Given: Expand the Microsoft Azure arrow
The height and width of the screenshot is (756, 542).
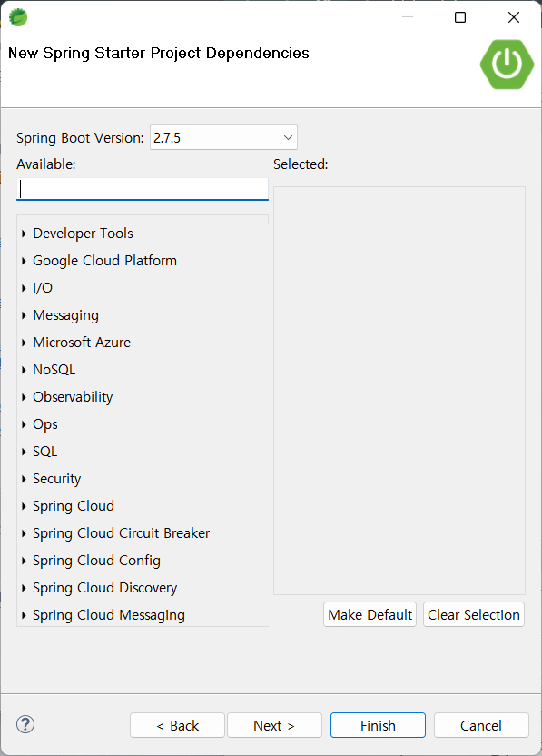Looking at the screenshot, I should (x=24, y=343).
